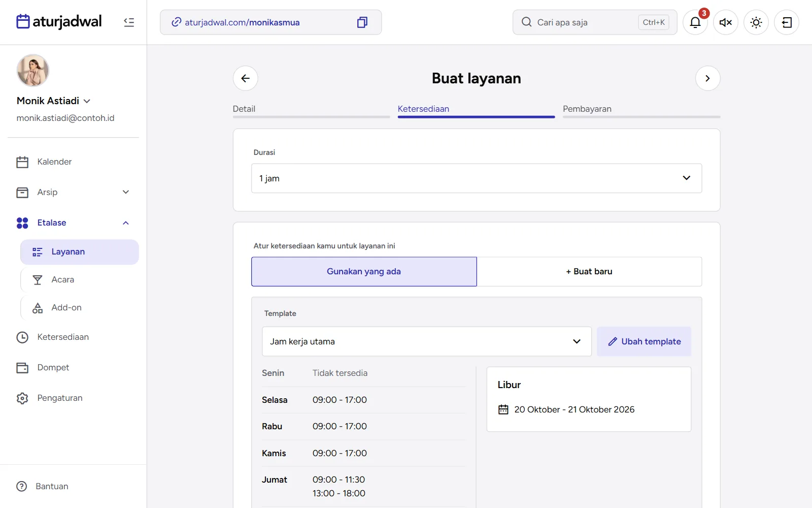Click the Jumat 13:00 - 18:00 time slot
The image size is (812, 508).
339,493
